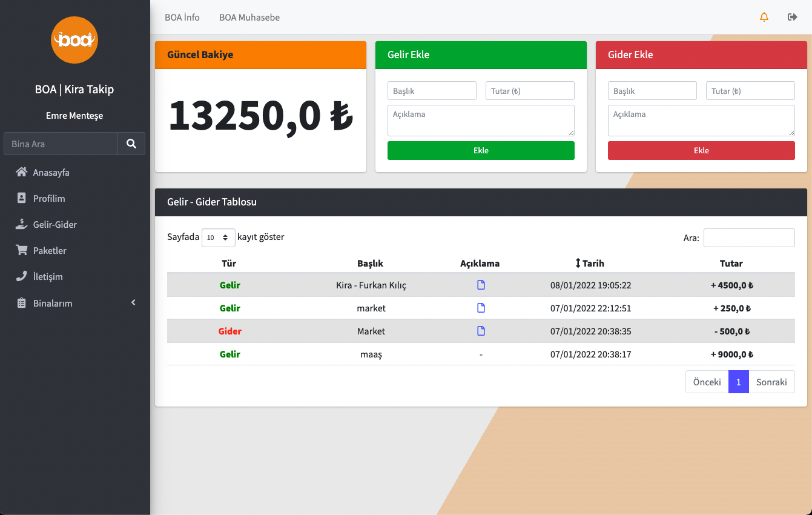This screenshot has height=515, width=812.
Task: Go to Gelir-Gider in sidebar
Action: tap(54, 225)
